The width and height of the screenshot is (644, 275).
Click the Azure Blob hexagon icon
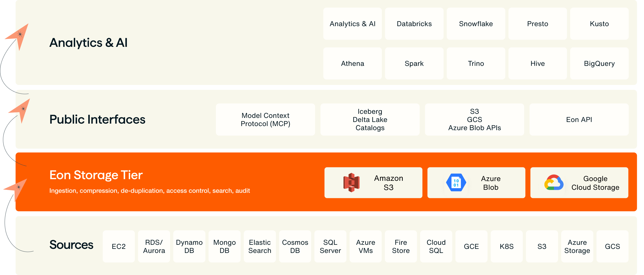pos(456,182)
